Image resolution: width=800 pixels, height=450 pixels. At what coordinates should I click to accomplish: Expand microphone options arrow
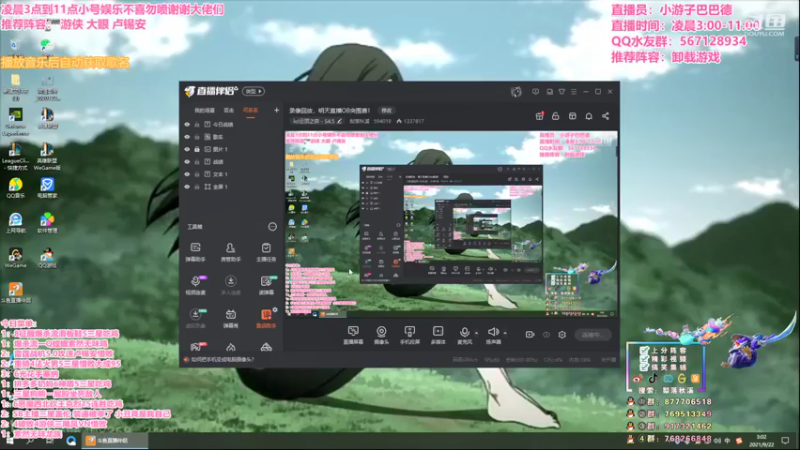pyautogui.click(x=477, y=333)
